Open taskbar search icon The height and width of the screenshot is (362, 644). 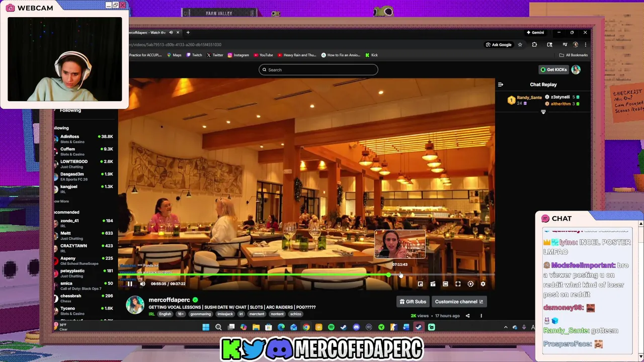tap(218, 327)
